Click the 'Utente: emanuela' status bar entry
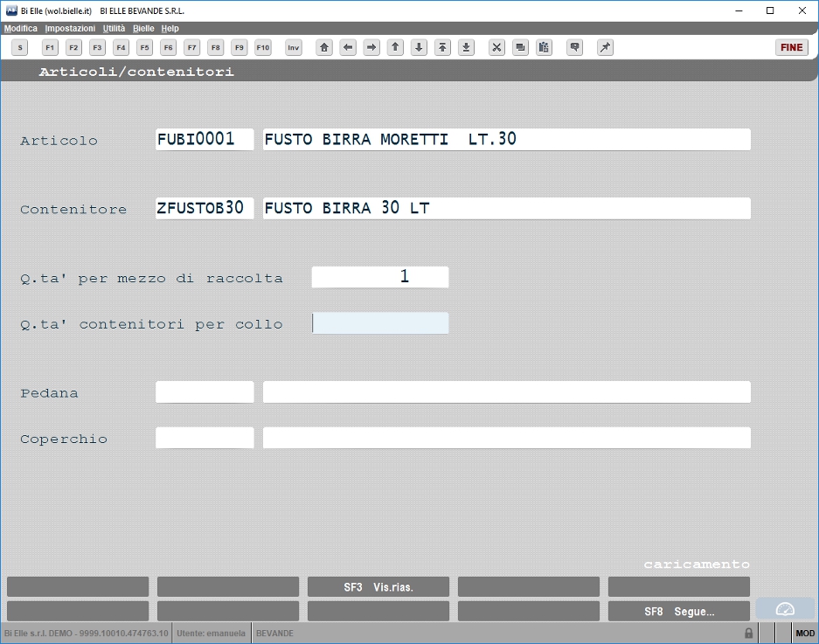 point(211,633)
